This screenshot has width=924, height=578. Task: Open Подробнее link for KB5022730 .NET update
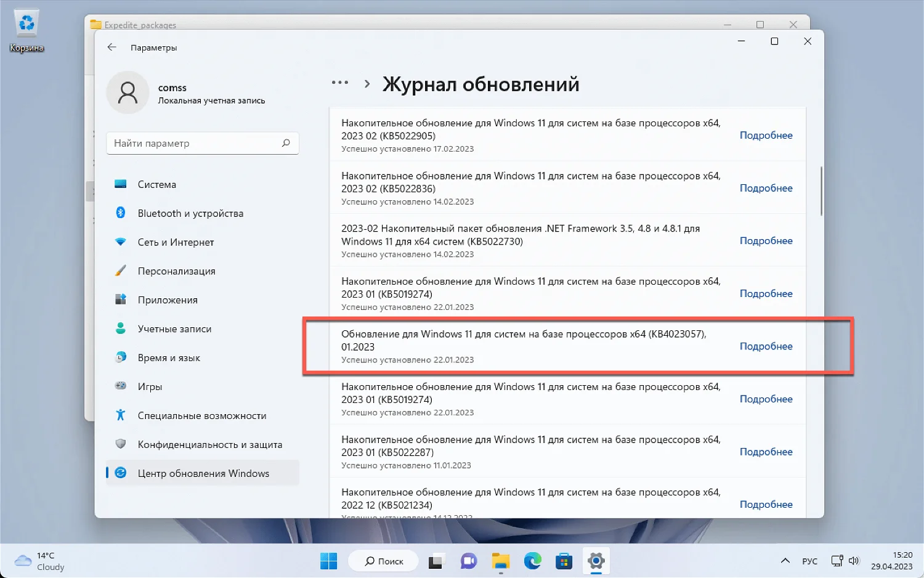pyautogui.click(x=766, y=240)
